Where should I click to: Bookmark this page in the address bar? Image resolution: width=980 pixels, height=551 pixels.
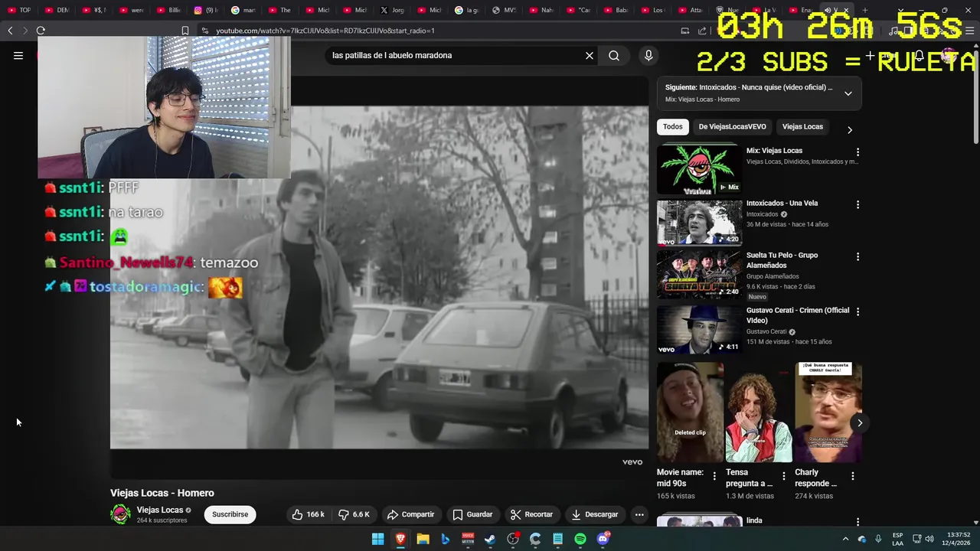[185, 31]
